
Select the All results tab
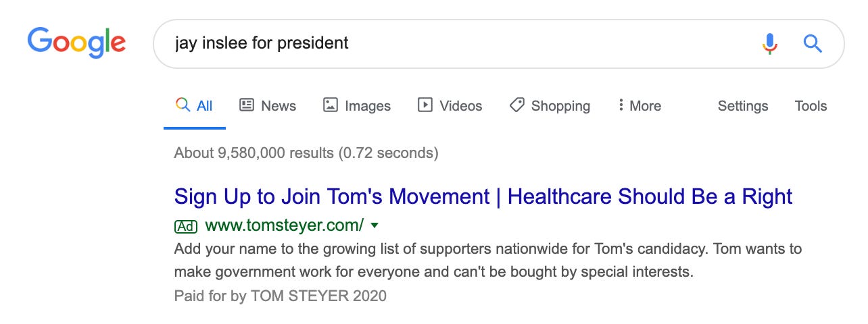[194, 106]
